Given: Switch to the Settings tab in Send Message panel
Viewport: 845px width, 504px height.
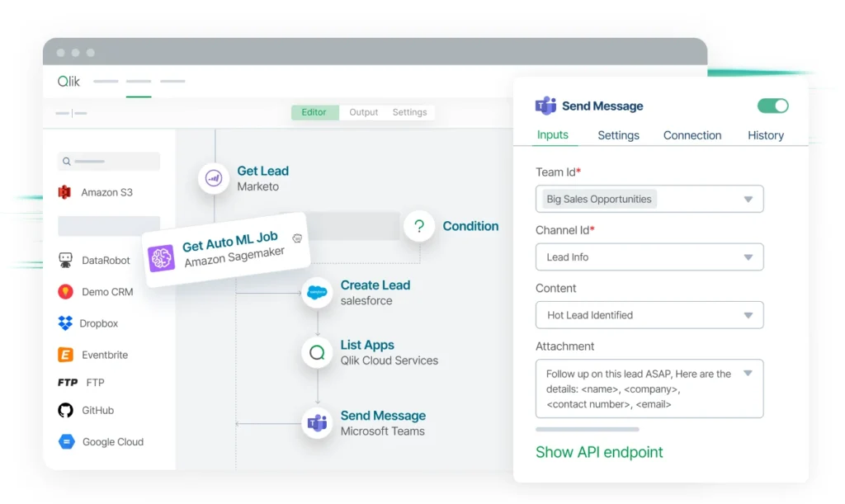Looking at the screenshot, I should click(618, 135).
